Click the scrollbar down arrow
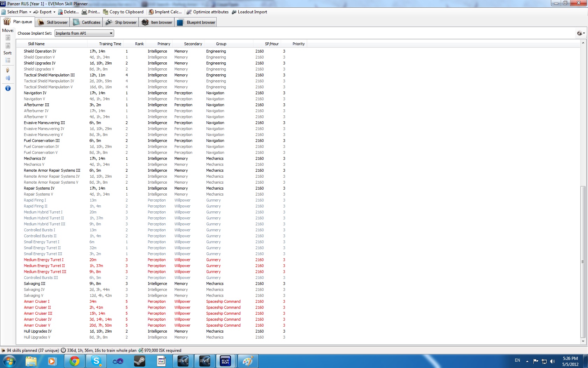 583,341
